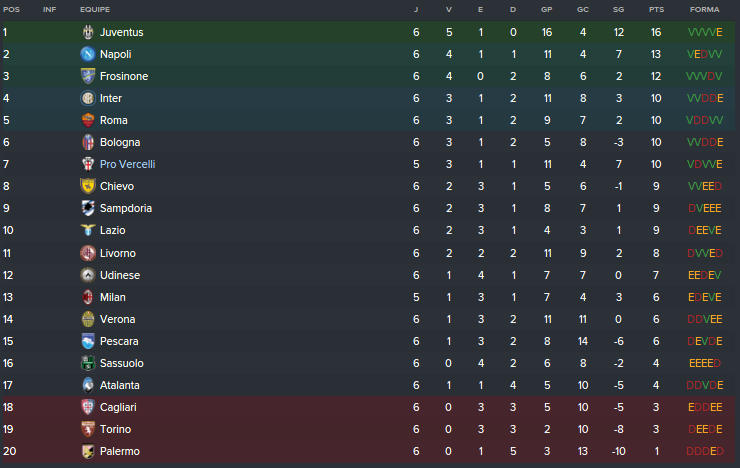740x468 pixels.
Task: Click Juventus form results VVVVE
Action: (704, 32)
